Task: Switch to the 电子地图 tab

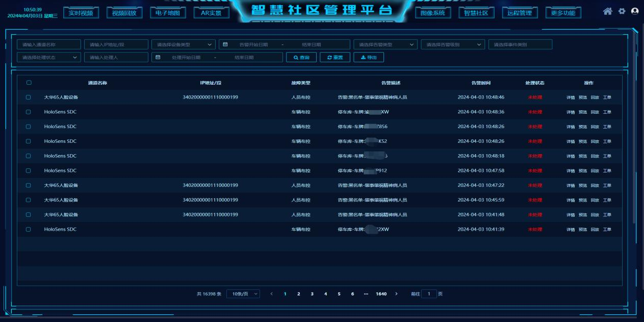Action: point(168,13)
